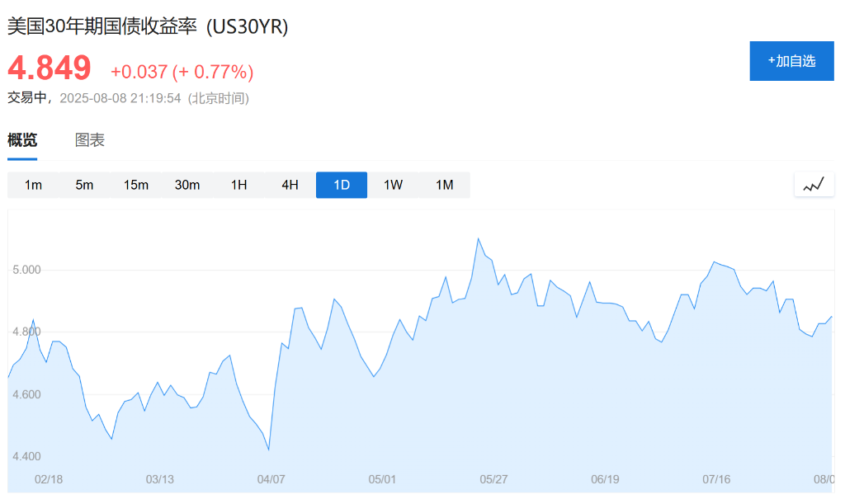The width and height of the screenshot is (845, 504).
Task: Select the 5m interval
Action: [x=84, y=185]
